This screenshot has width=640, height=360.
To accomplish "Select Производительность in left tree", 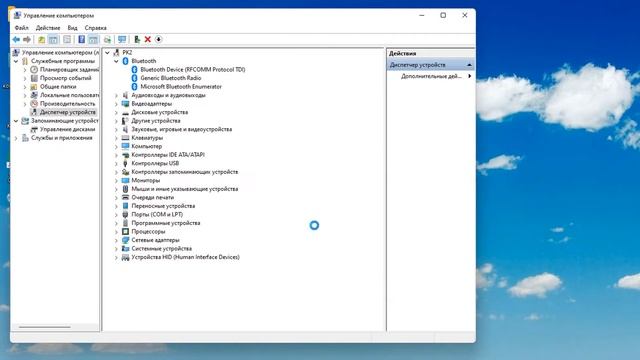I will (x=67, y=104).
